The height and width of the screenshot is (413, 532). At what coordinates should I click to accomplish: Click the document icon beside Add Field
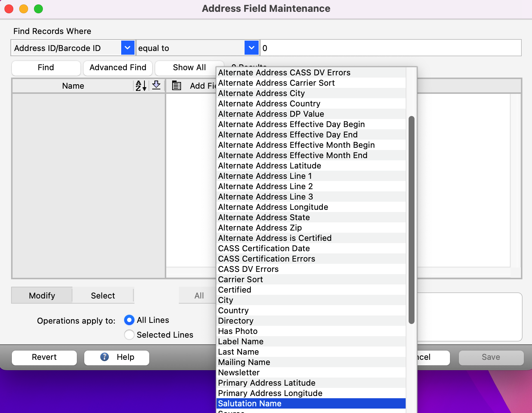[x=176, y=85]
